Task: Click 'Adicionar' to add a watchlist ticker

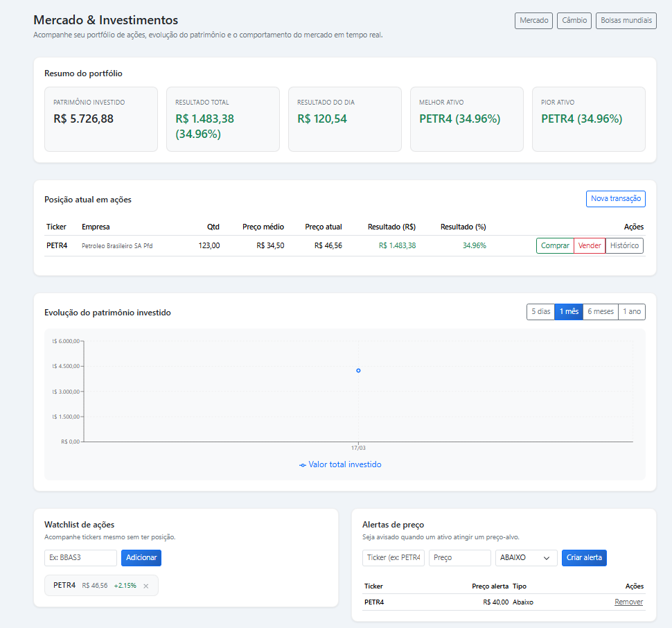Action: (141, 557)
